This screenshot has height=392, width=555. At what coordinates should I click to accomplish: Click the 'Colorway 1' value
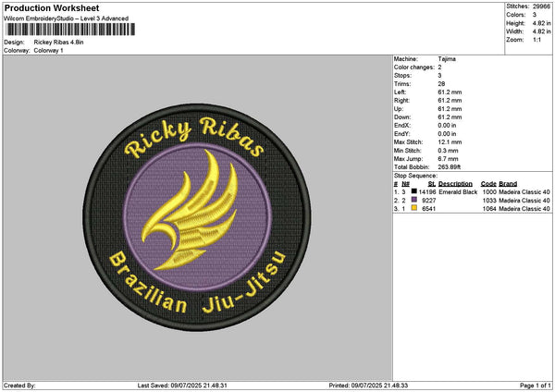[48, 51]
